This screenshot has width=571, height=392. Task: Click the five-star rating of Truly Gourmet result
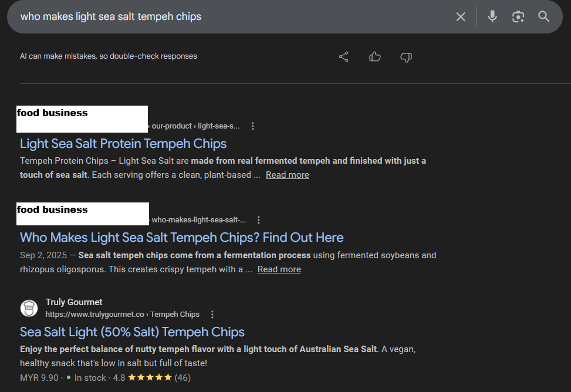[150, 377]
